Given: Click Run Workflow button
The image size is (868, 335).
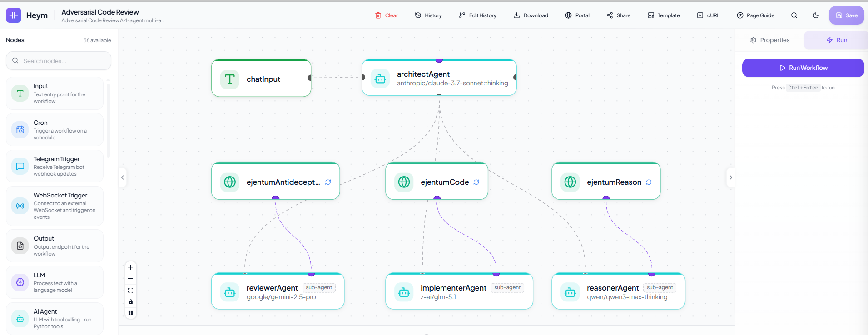Looking at the screenshot, I should (803, 68).
